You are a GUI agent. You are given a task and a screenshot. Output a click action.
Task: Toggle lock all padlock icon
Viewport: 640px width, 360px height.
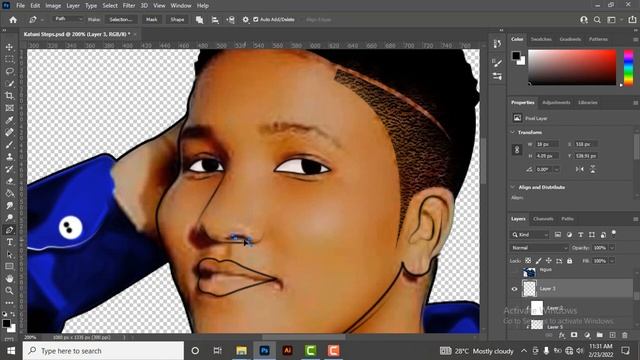[x=570, y=260]
